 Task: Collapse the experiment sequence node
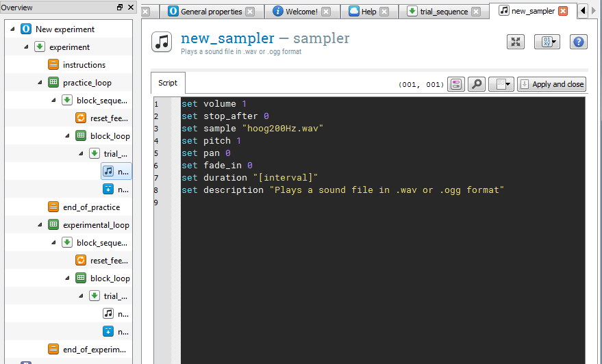tap(26, 47)
